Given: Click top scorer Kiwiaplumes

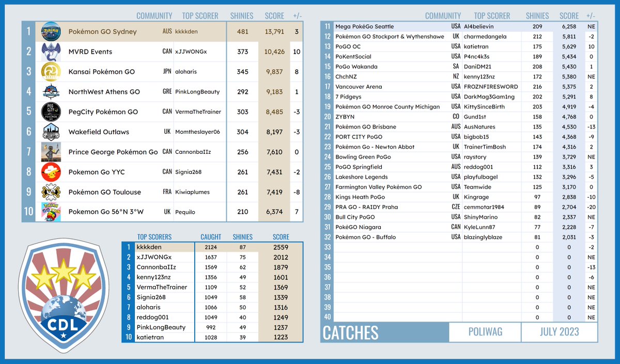Looking at the screenshot, I should point(193,192).
